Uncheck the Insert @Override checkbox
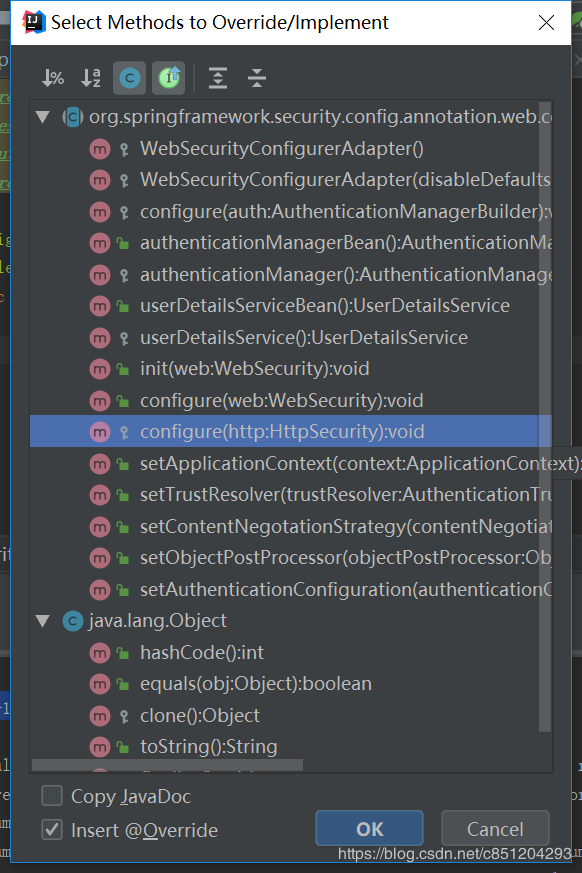 (x=52, y=830)
